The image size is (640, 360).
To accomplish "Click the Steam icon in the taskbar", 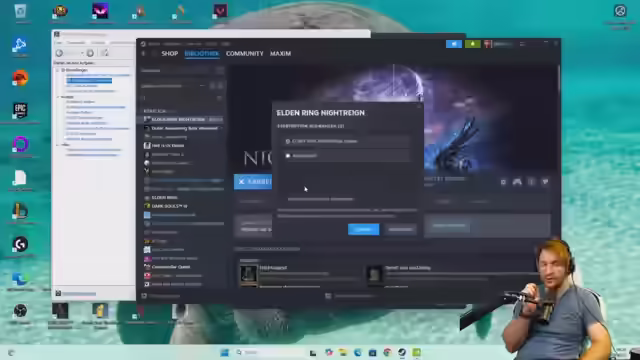I will 402,352.
